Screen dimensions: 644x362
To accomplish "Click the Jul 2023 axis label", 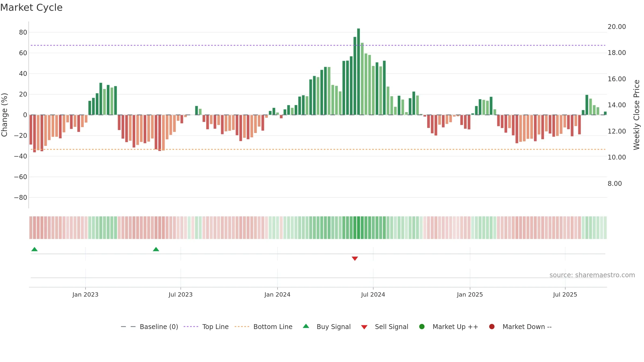I will tap(181, 294).
